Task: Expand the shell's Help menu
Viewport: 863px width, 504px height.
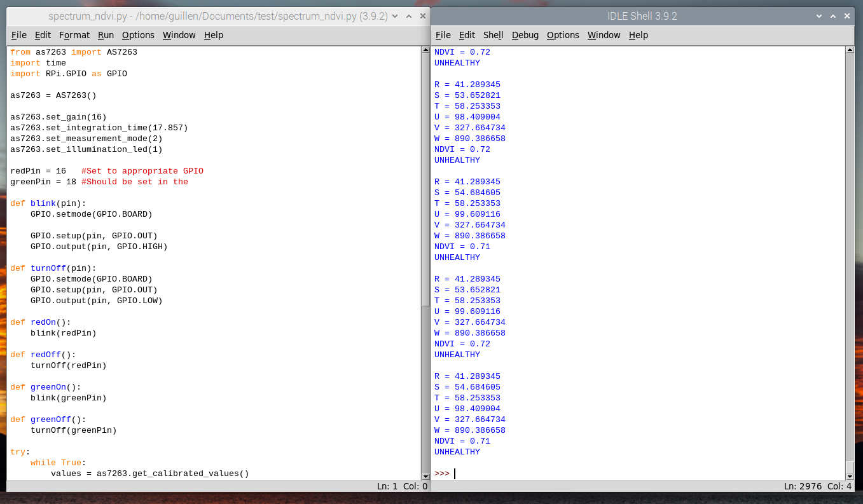Action: pyautogui.click(x=638, y=35)
